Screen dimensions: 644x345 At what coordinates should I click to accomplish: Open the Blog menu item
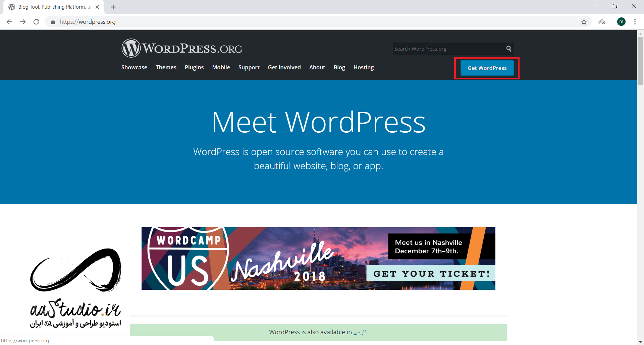point(339,67)
